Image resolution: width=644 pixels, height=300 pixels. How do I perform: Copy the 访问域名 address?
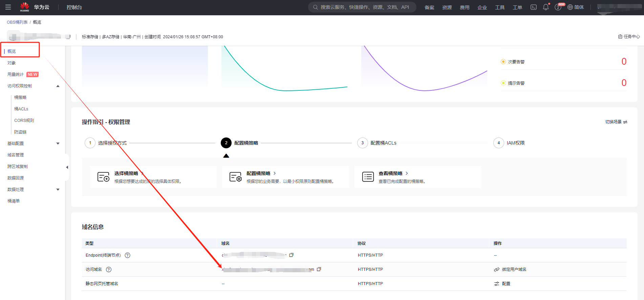tap(319, 269)
